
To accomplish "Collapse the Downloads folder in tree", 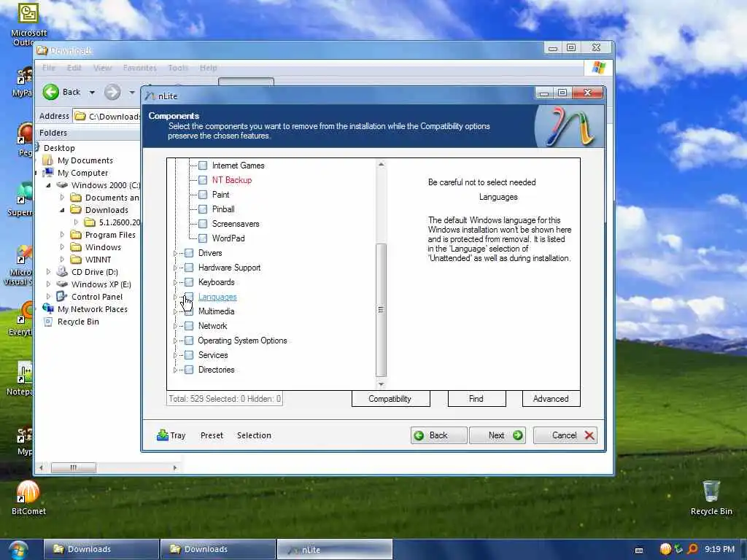I will (x=62, y=210).
